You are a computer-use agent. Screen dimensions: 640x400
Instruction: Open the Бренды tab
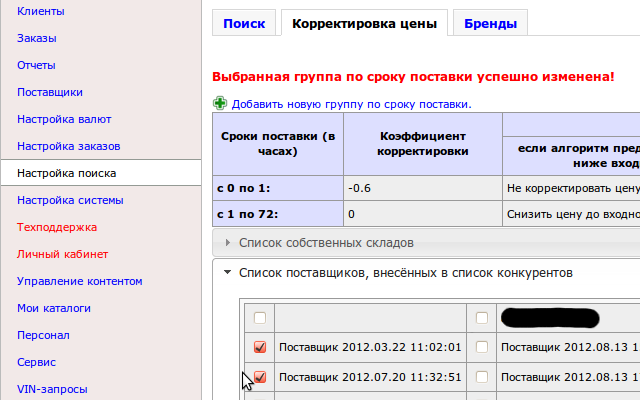click(490, 23)
